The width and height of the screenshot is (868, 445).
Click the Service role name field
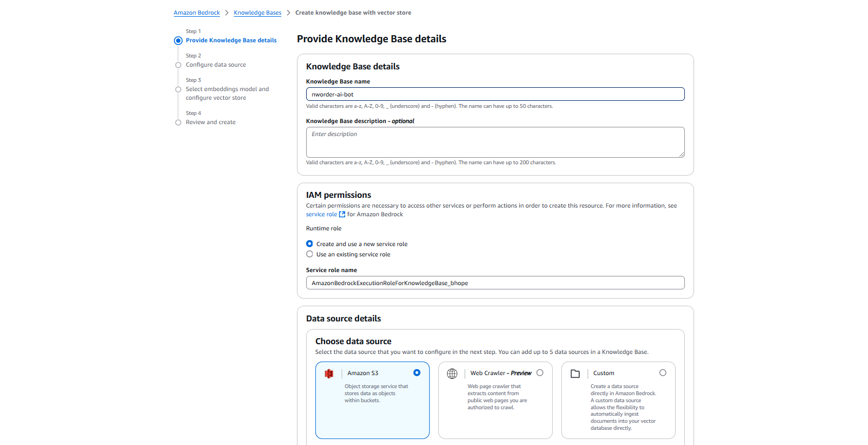[x=495, y=283]
